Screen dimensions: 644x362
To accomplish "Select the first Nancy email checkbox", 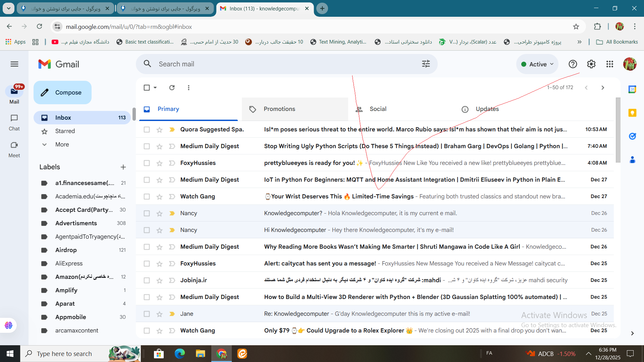I will click(x=147, y=214).
